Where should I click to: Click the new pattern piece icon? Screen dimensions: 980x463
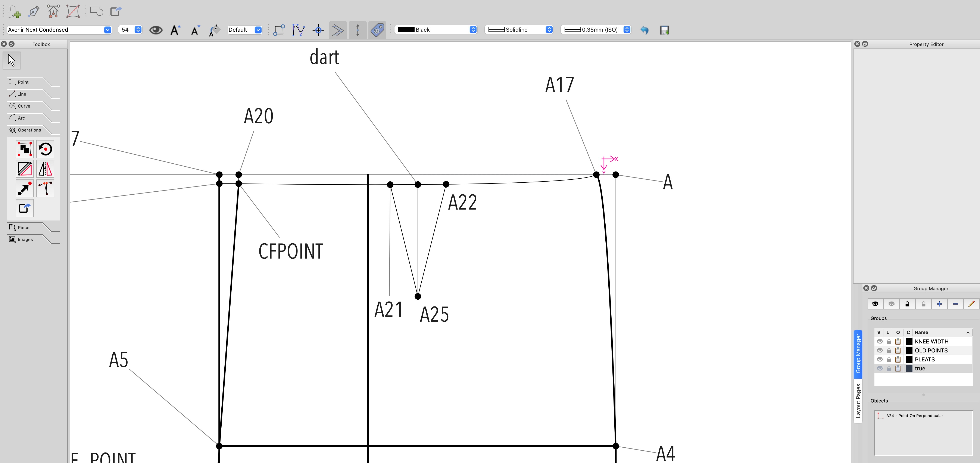tap(15, 11)
